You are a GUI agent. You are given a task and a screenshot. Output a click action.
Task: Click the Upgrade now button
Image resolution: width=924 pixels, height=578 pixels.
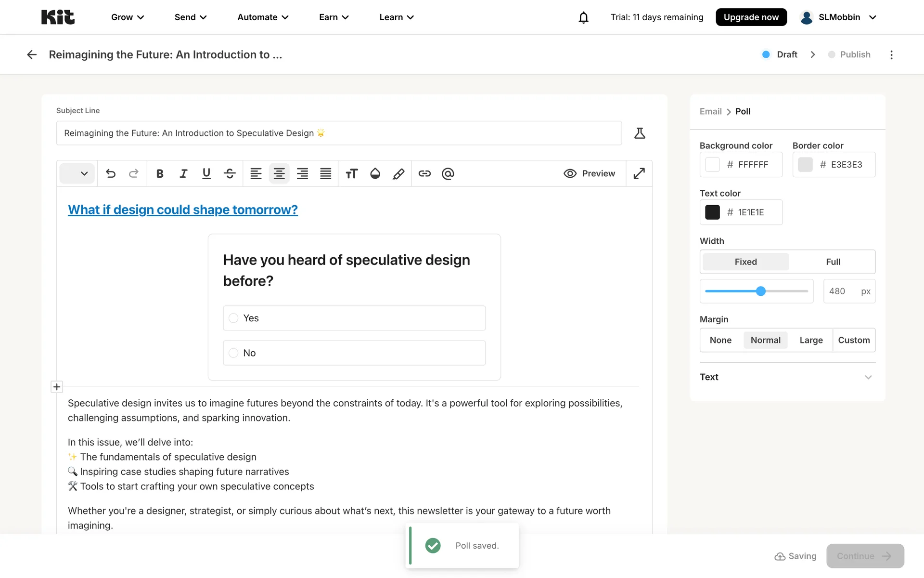pos(751,17)
